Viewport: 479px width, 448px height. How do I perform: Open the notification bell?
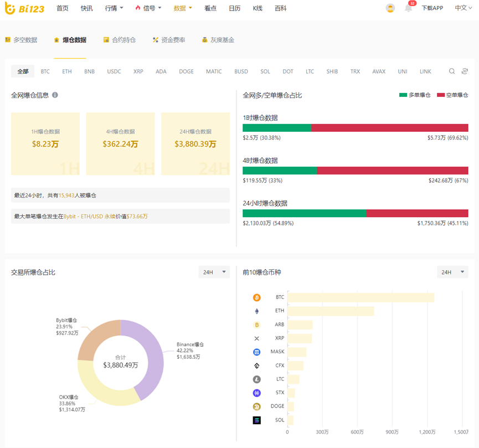[x=409, y=8]
